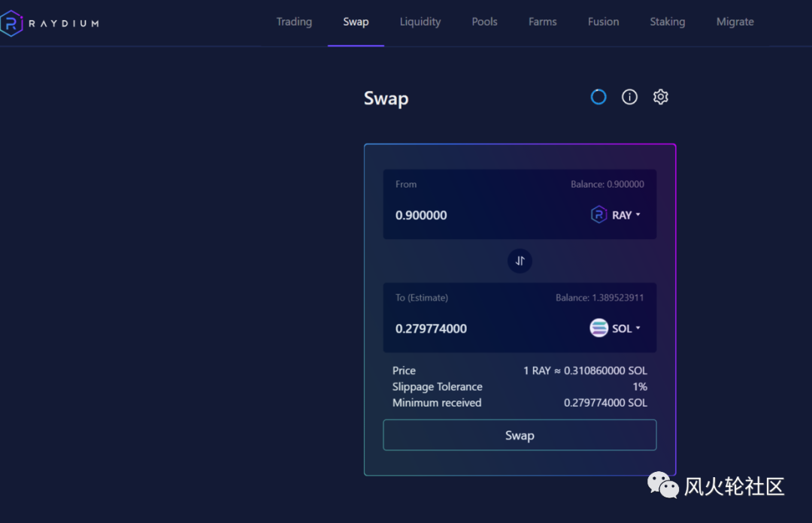This screenshot has height=523, width=812.
Task: Select the Farms tab
Action: click(x=542, y=22)
